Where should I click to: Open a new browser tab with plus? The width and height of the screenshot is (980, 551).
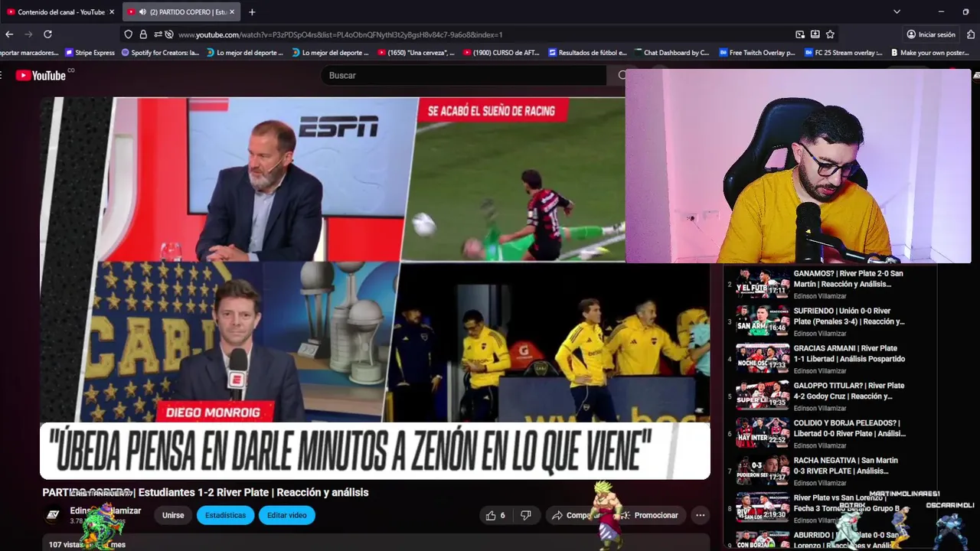252,11
